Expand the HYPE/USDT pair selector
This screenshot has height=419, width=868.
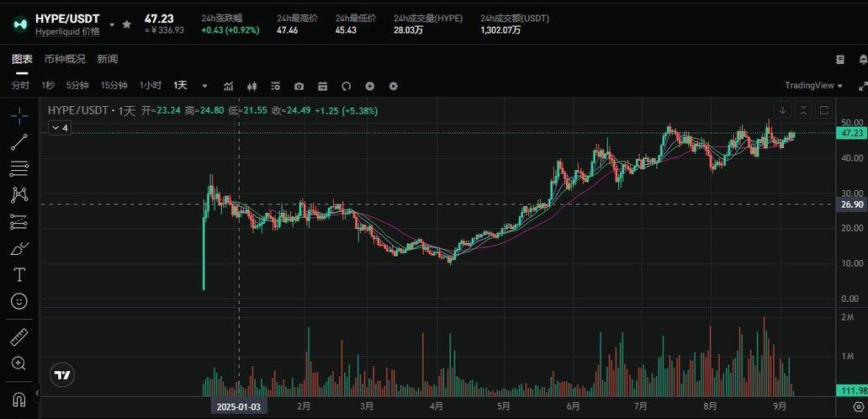(113, 25)
